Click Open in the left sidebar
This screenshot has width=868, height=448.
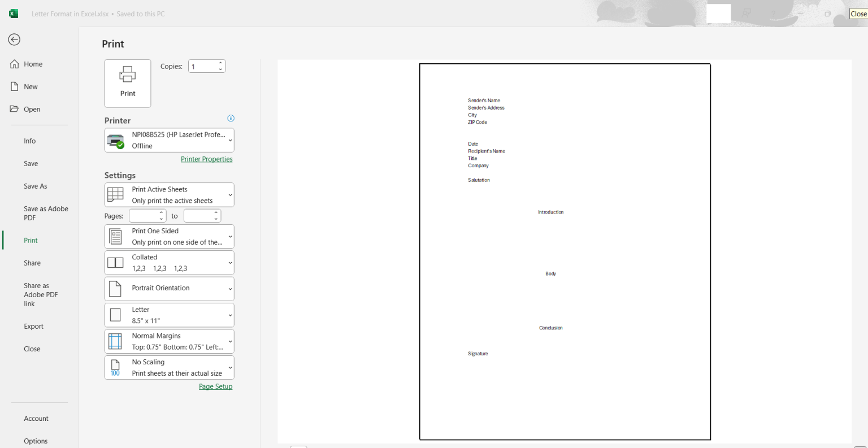coord(32,109)
